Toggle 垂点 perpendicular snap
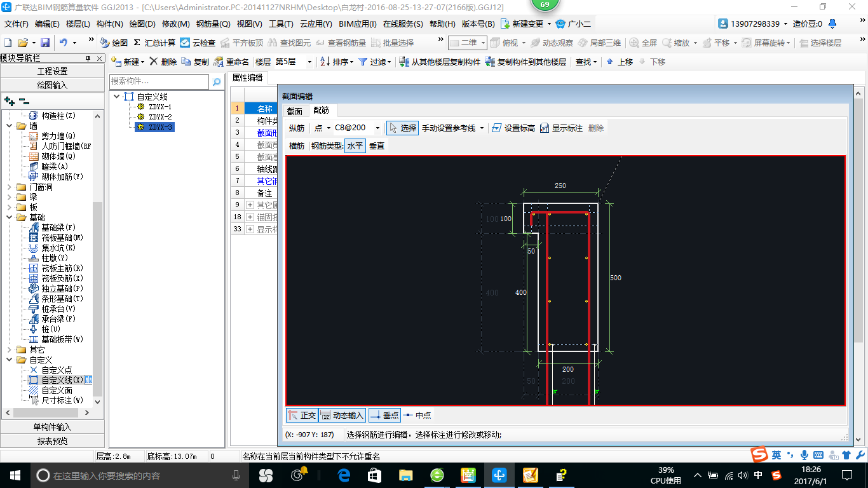This screenshot has height=488, width=868. pyautogui.click(x=384, y=415)
